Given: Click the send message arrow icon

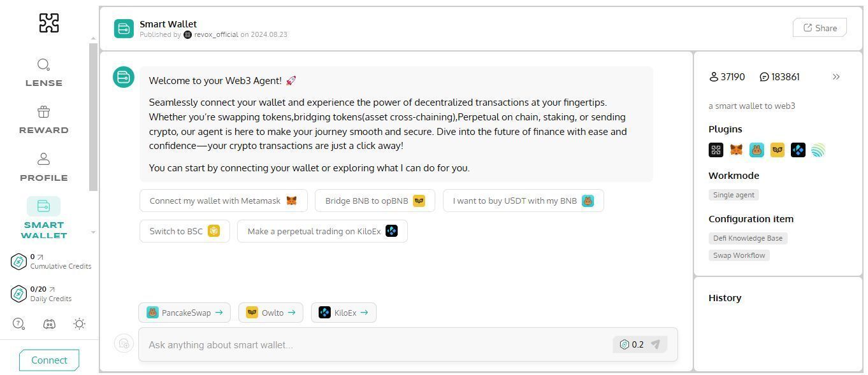Looking at the screenshot, I should 655,344.
